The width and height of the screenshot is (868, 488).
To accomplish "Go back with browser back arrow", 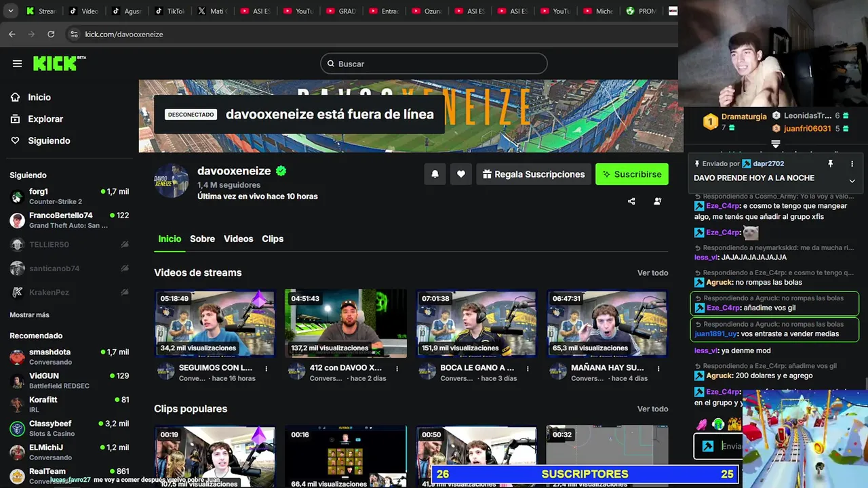I will pyautogui.click(x=12, y=34).
